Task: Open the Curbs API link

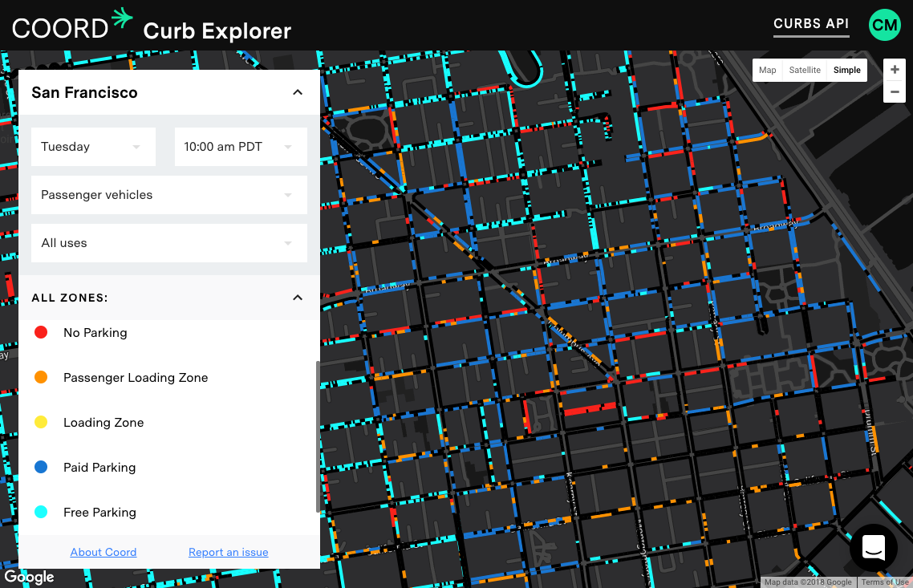Action: [x=811, y=24]
